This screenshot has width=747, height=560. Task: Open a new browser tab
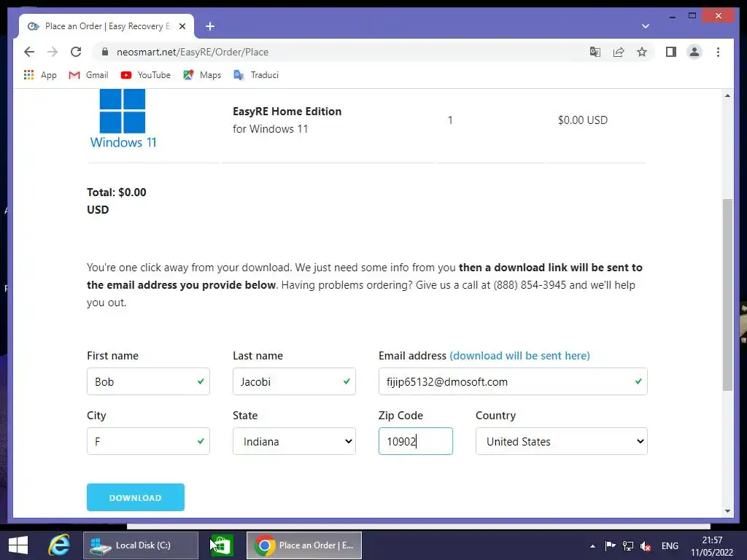(x=210, y=26)
